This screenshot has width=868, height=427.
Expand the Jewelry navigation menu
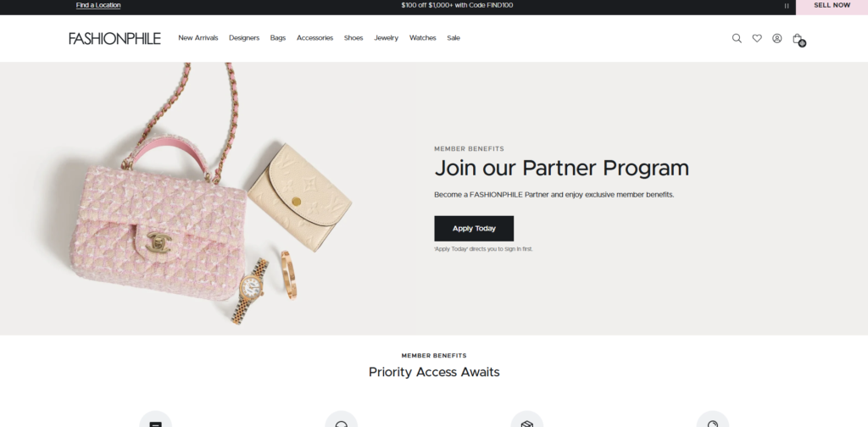386,38
